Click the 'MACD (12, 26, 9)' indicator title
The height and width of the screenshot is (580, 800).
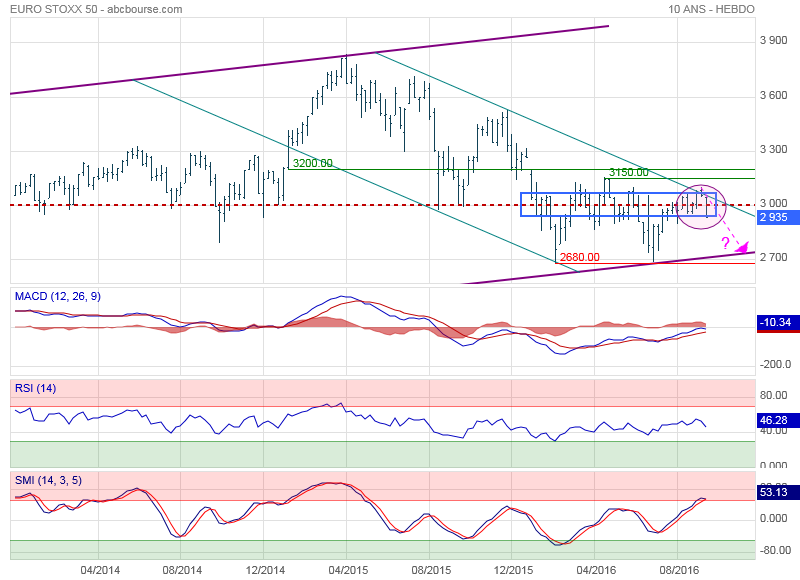click(x=58, y=296)
